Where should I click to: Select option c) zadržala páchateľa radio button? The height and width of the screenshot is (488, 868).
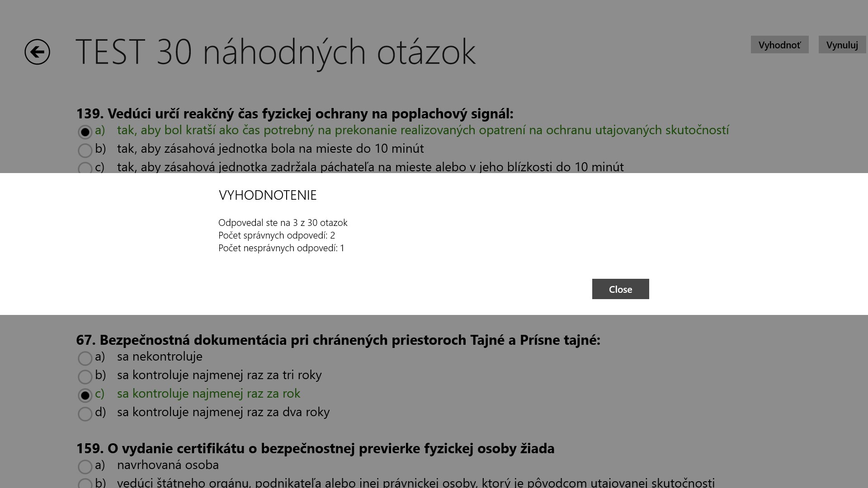coord(85,168)
